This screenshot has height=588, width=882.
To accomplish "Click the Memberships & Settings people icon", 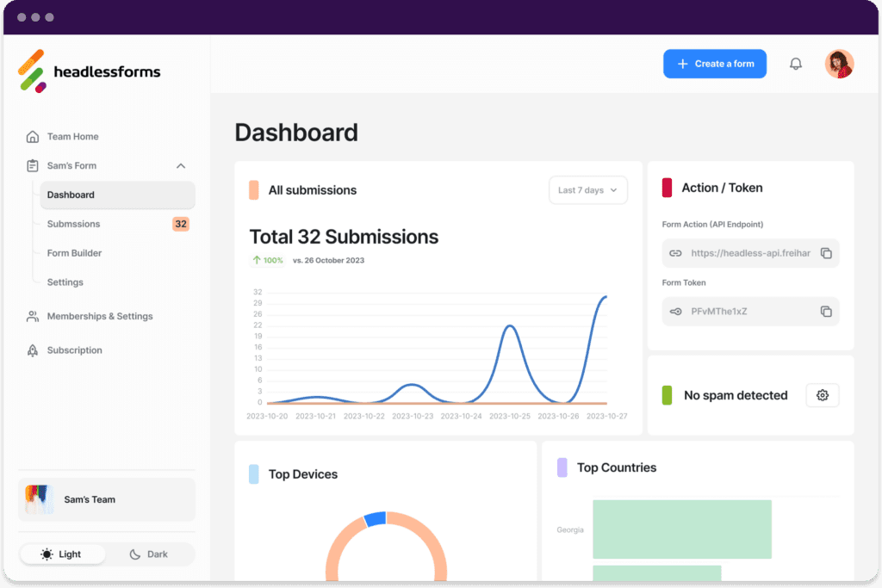I will point(33,317).
